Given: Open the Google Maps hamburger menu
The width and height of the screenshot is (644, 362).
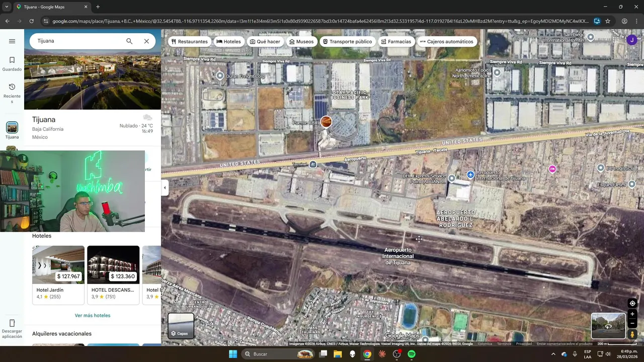Looking at the screenshot, I should pos(12,41).
